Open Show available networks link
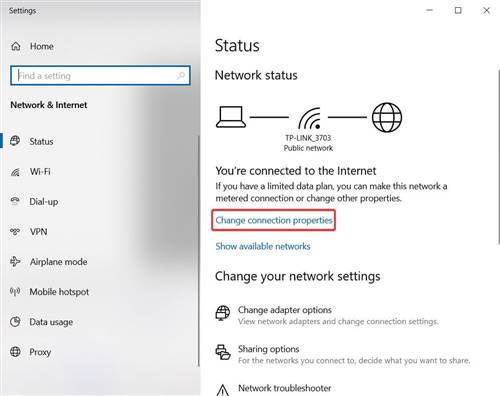 pyautogui.click(x=263, y=246)
